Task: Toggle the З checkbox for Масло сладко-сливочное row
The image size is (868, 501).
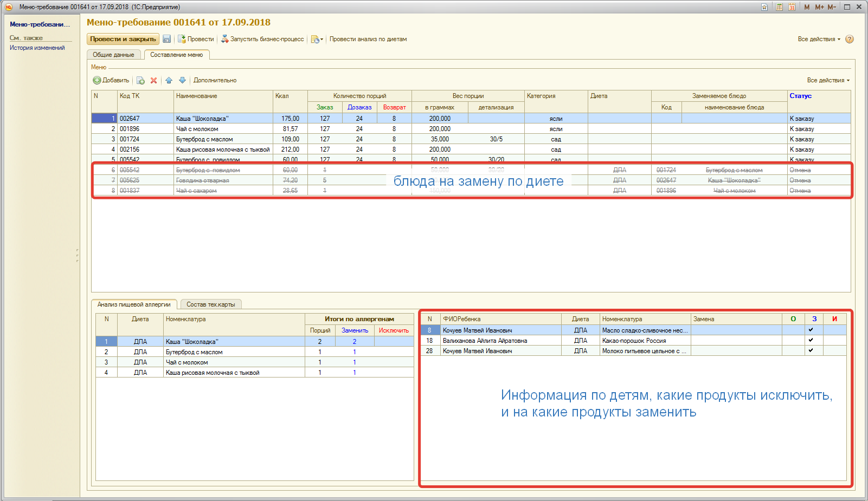Action: click(811, 330)
